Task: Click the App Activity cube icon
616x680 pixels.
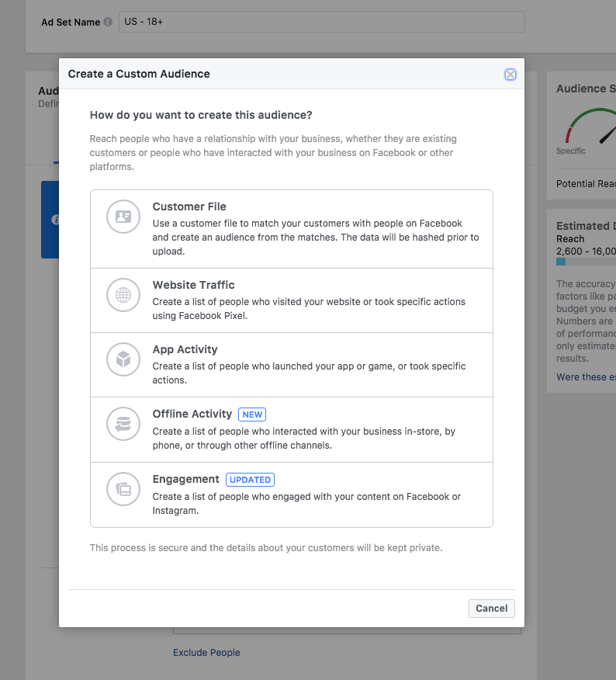Action: (x=123, y=359)
